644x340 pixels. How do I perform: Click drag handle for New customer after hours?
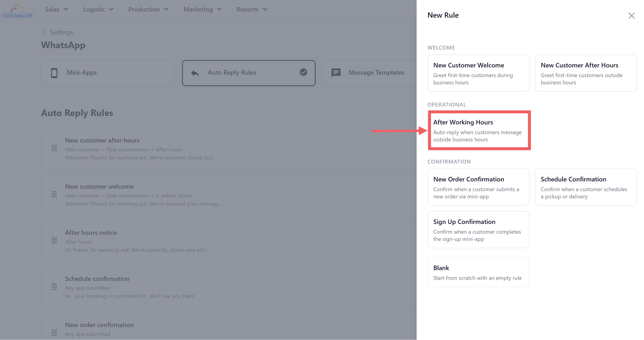(54, 148)
